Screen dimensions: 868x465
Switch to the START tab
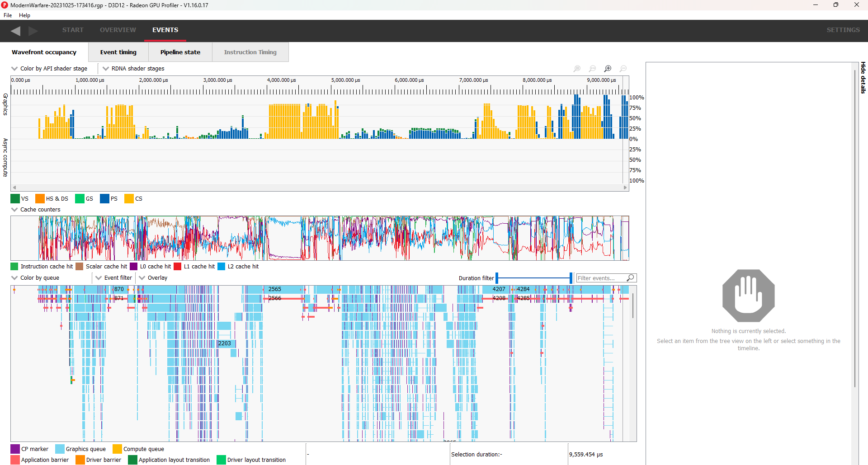tap(73, 30)
